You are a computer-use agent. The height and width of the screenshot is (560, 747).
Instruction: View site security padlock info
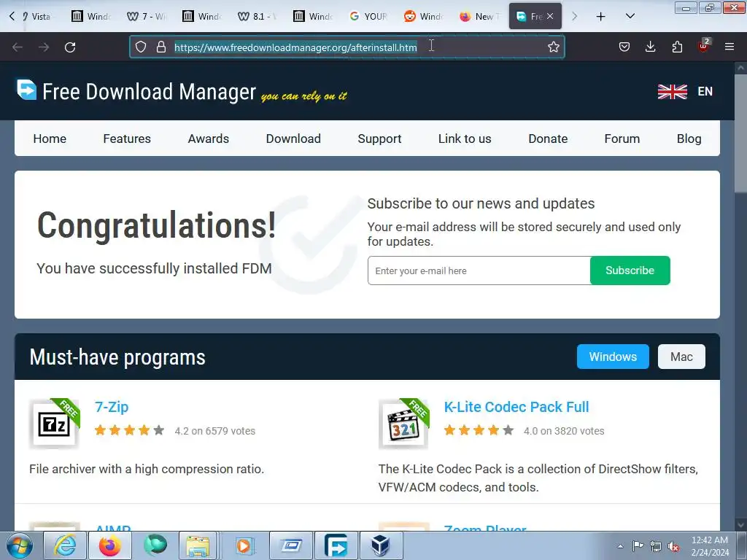tap(161, 47)
